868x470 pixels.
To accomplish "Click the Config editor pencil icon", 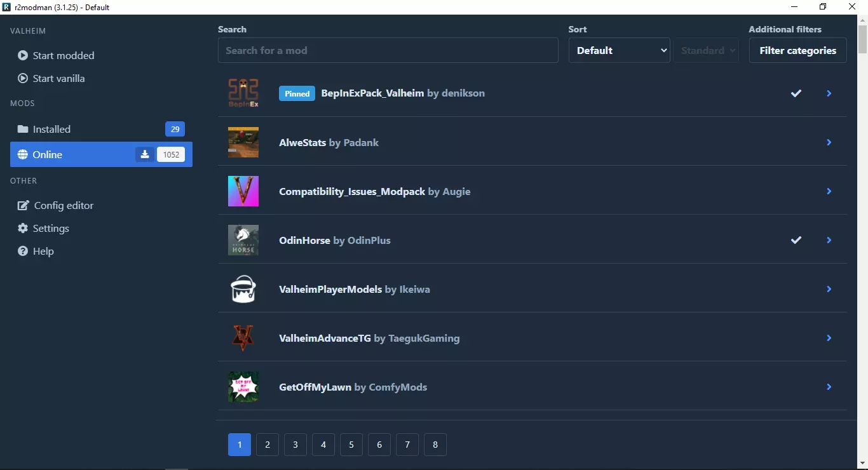I will tap(24, 205).
